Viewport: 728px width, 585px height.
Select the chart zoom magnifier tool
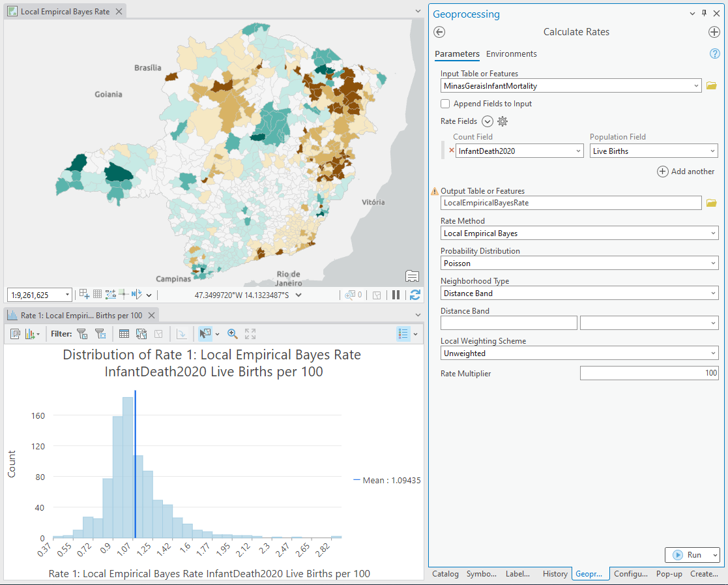pyautogui.click(x=232, y=333)
